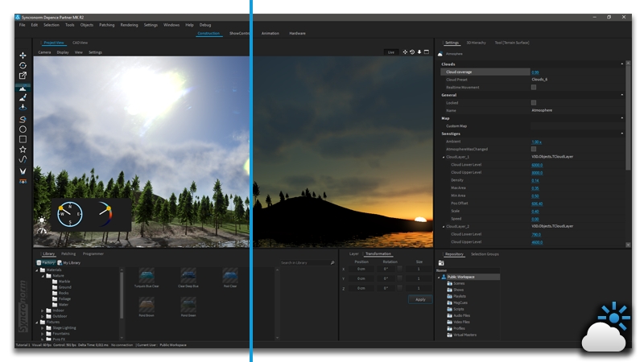Check the AtmosphereHasChanged box
Screen dimensions: 644x362
pyautogui.click(x=534, y=149)
